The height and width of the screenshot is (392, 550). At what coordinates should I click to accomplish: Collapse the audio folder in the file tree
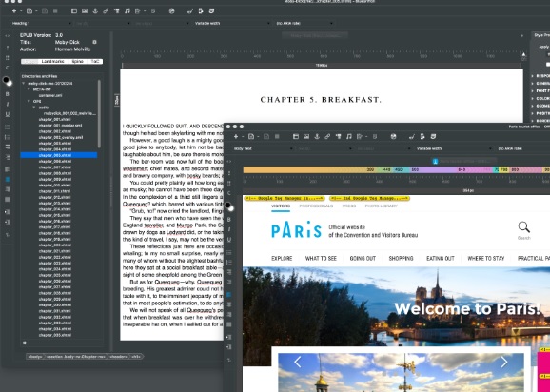pyautogui.click(x=34, y=108)
